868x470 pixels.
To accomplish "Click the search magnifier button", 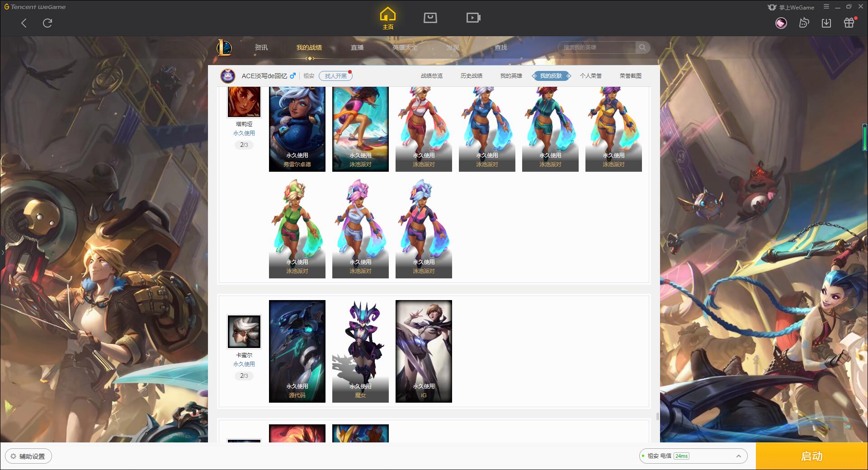I will coord(642,47).
